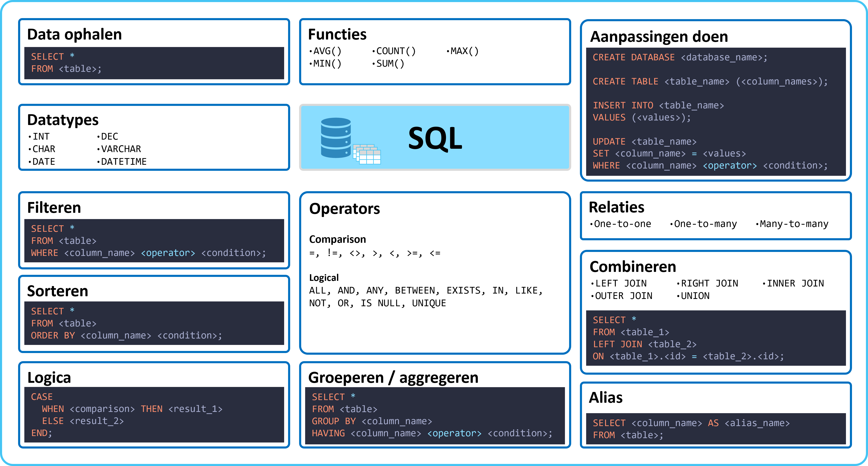This screenshot has height=466, width=868.
Task: Click the Logical operators list text
Action: pos(426,296)
